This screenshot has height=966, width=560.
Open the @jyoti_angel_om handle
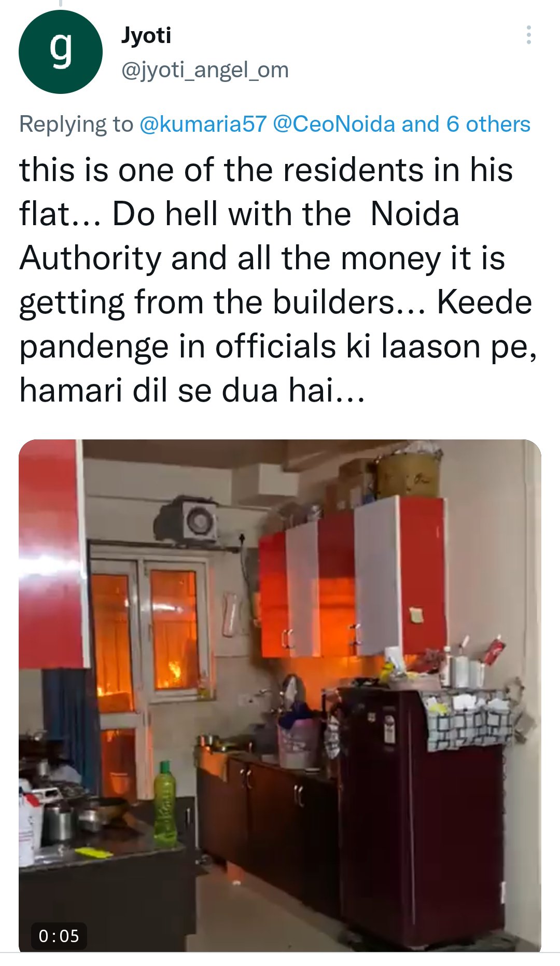pos(205,70)
